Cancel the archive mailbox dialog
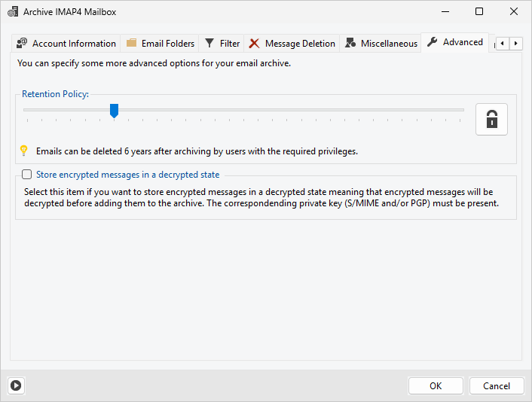This screenshot has height=402, width=532. coord(496,385)
